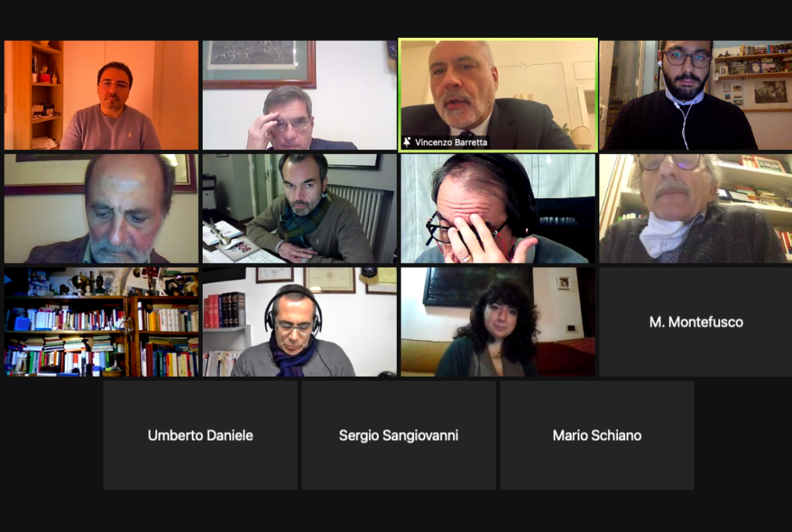Select the man with hand on forehead tile
Image resolution: width=792 pixels, height=532 pixels.
pos(299,95)
